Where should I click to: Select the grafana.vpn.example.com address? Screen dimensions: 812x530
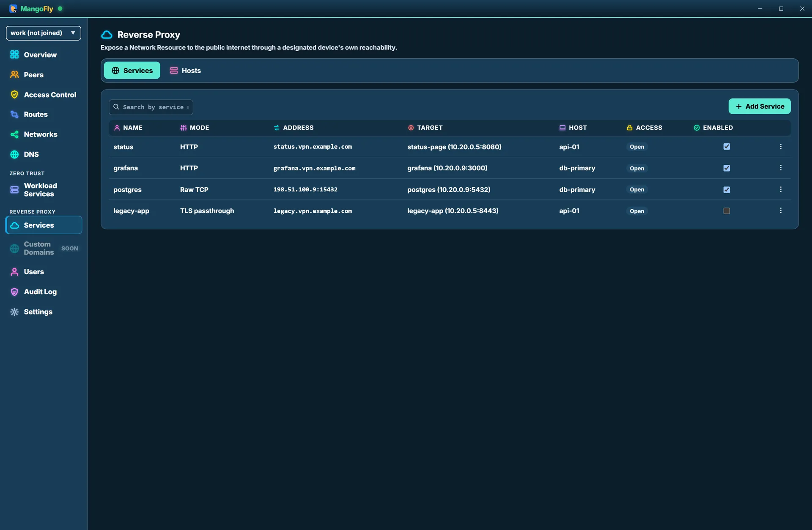(314, 168)
